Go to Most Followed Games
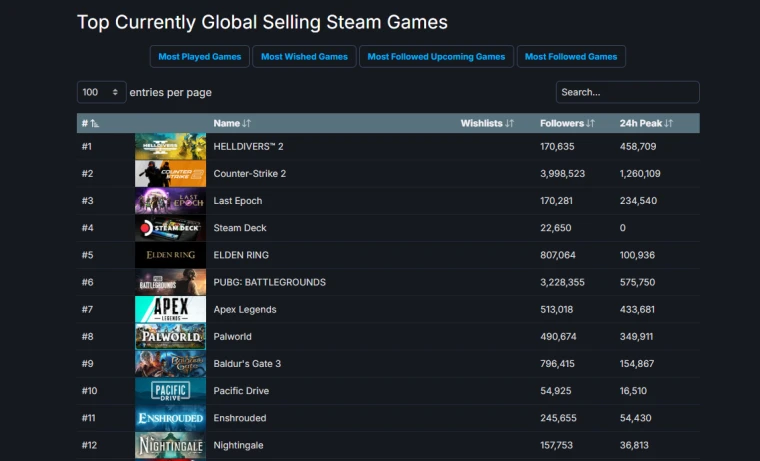Screen dimensions: 760x461 click(x=571, y=57)
